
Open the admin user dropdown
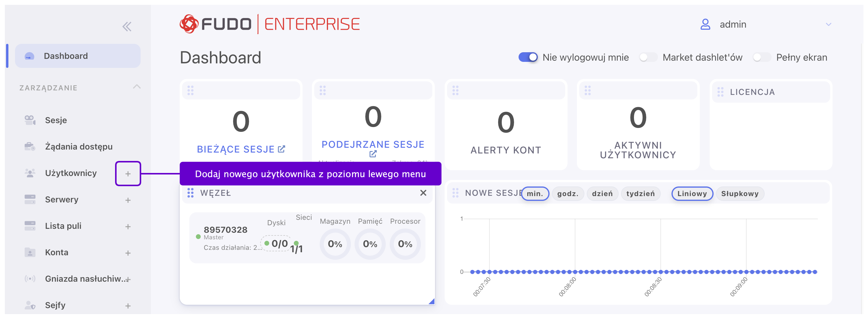(828, 25)
